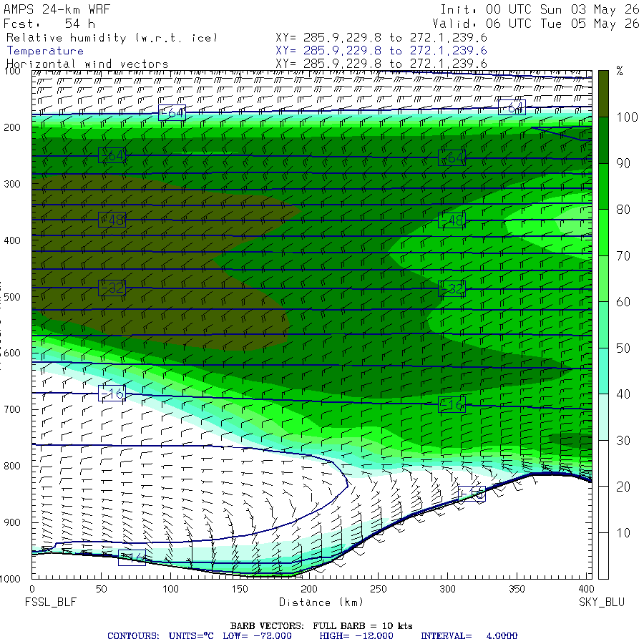Click the SKY_BLU station label

602,602
